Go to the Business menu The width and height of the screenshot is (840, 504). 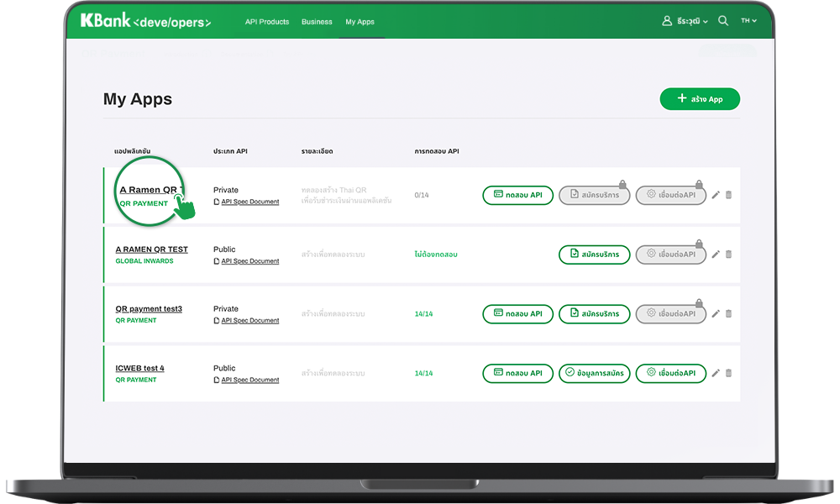pyautogui.click(x=317, y=22)
